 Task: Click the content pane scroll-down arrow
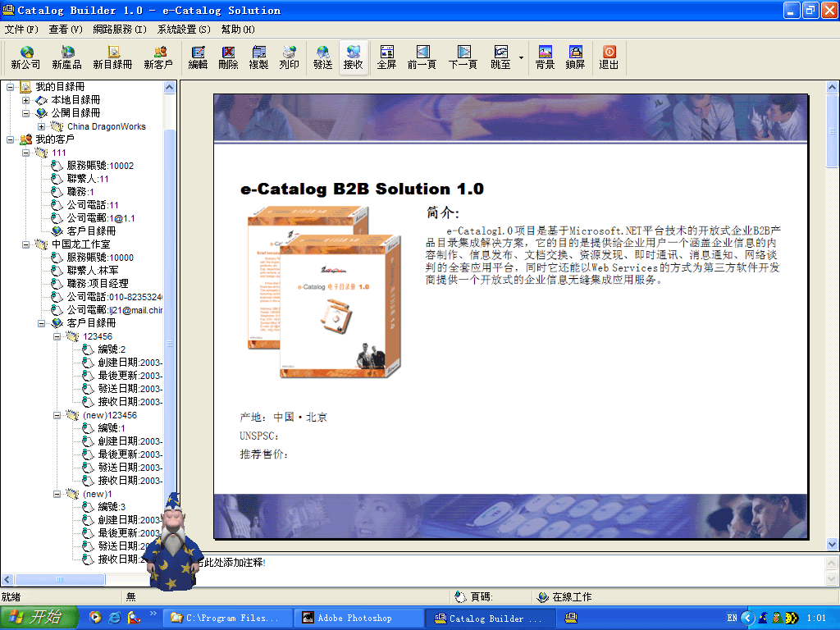coord(832,544)
